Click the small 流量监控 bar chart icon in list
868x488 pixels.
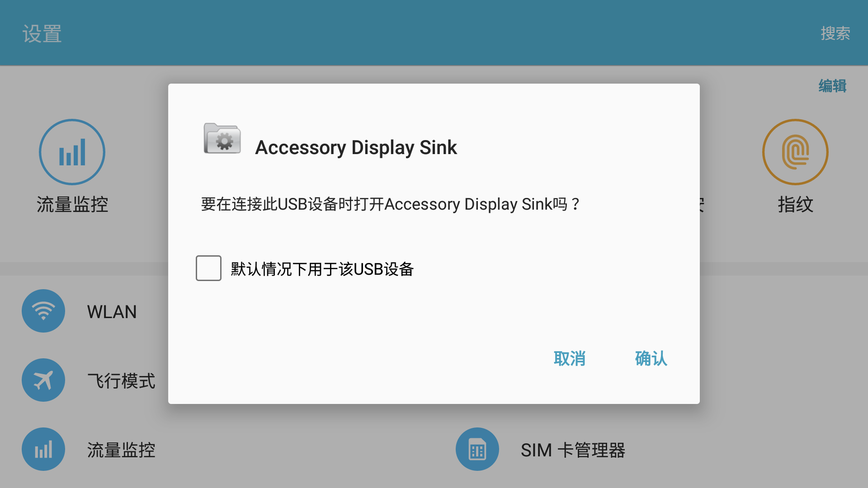[43, 449]
